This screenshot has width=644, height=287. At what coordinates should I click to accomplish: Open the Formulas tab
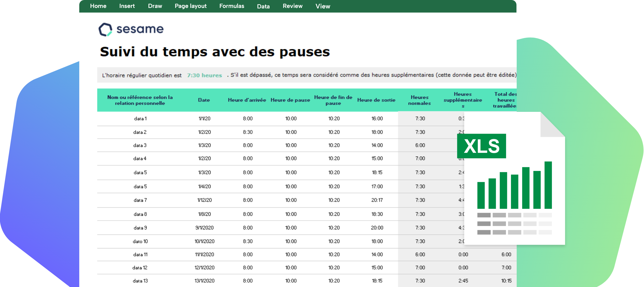(x=232, y=6)
